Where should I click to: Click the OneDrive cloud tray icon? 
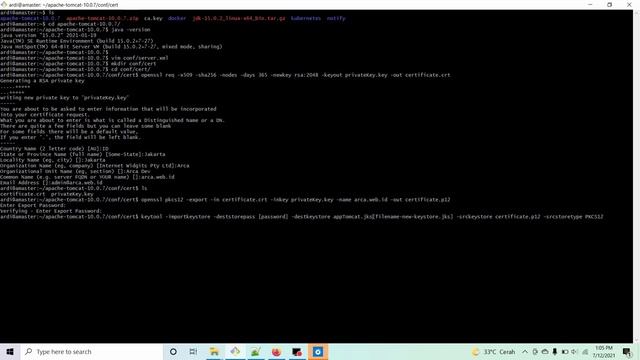(545, 351)
